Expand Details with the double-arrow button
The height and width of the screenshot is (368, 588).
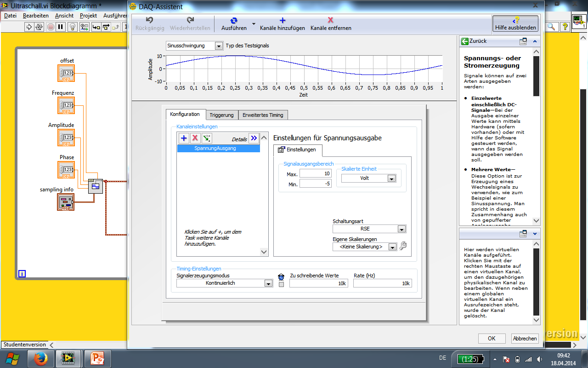pyautogui.click(x=254, y=138)
